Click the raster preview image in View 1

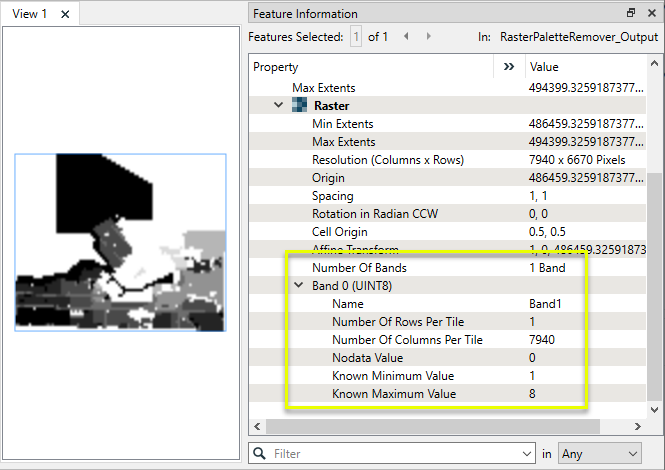tap(120, 242)
